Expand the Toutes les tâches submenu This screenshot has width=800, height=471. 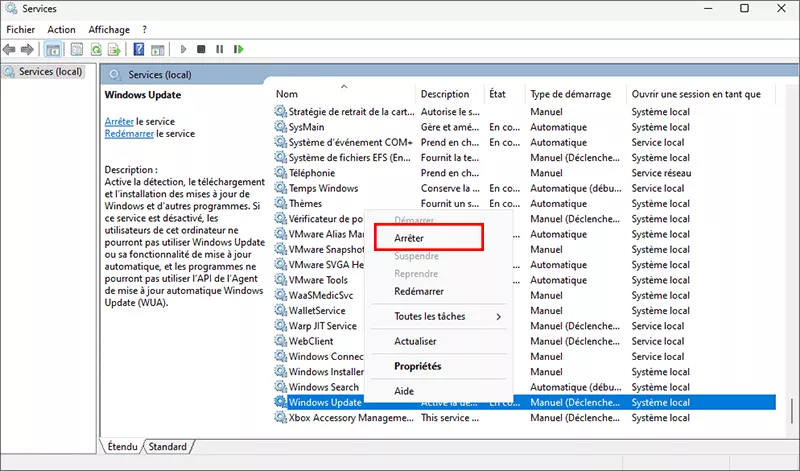pyautogui.click(x=439, y=316)
